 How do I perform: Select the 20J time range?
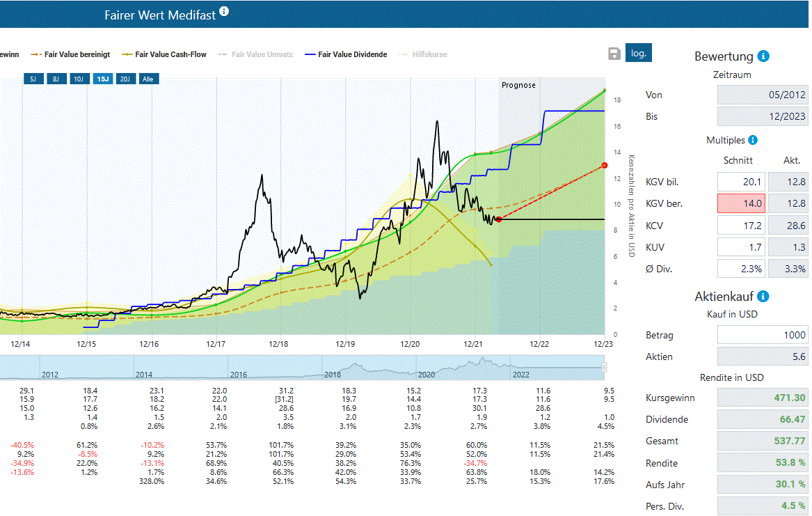click(125, 79)
